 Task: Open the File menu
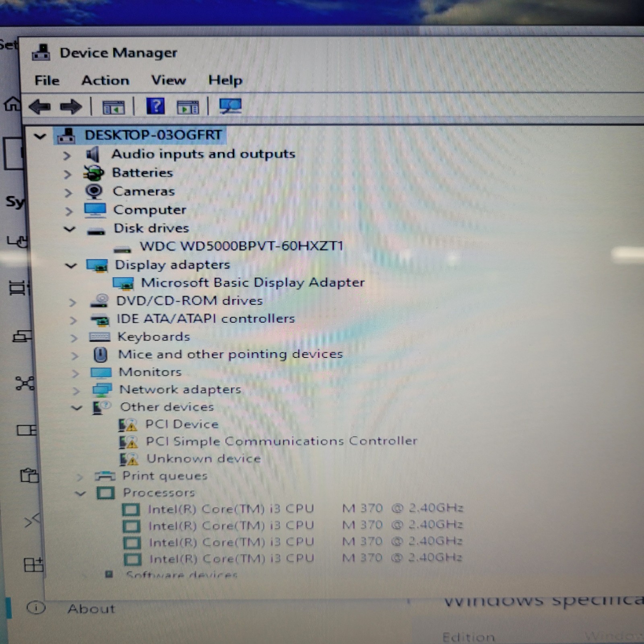coord(47,80)
